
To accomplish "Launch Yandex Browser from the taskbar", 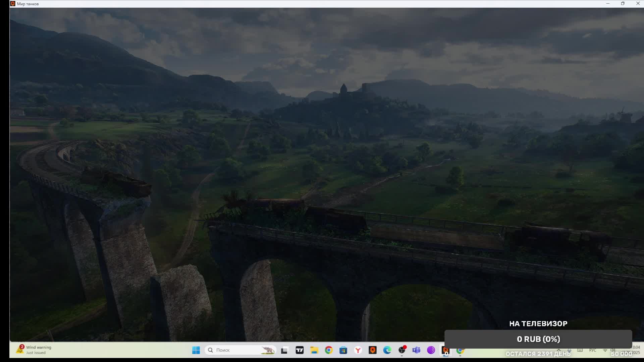I will pos(358,350).
